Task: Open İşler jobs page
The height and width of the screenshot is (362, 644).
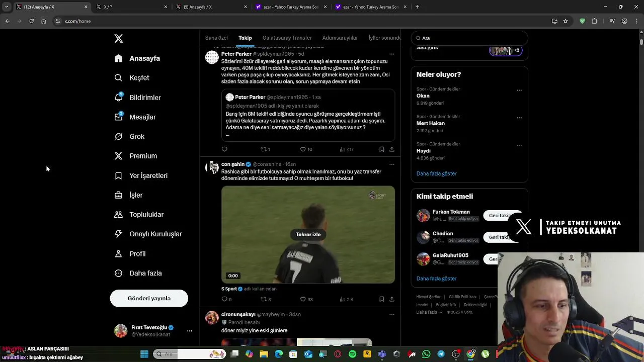Action: (128, 195)
